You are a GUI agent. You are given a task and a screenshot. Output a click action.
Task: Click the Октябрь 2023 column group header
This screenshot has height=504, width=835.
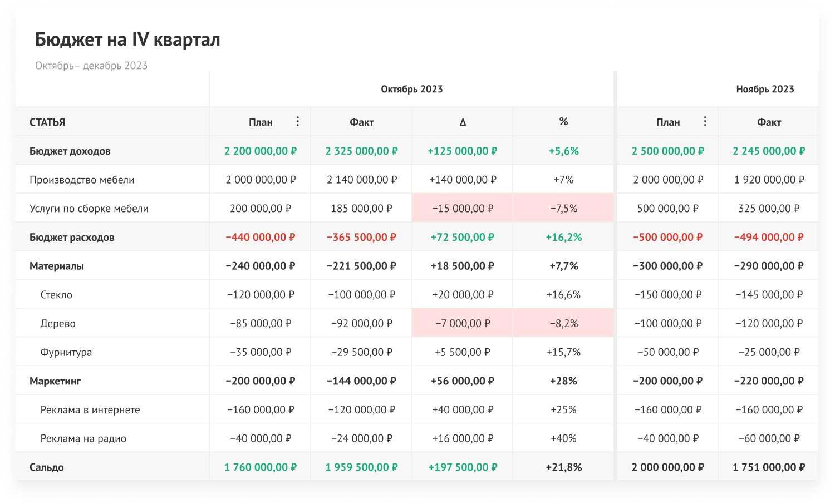click(411, 89)
